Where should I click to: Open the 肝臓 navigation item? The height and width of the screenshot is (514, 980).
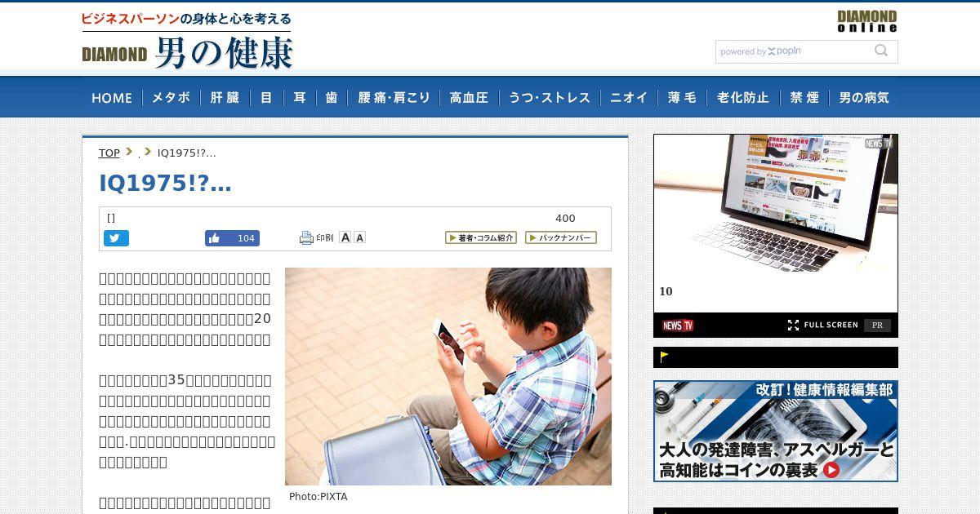225,98
